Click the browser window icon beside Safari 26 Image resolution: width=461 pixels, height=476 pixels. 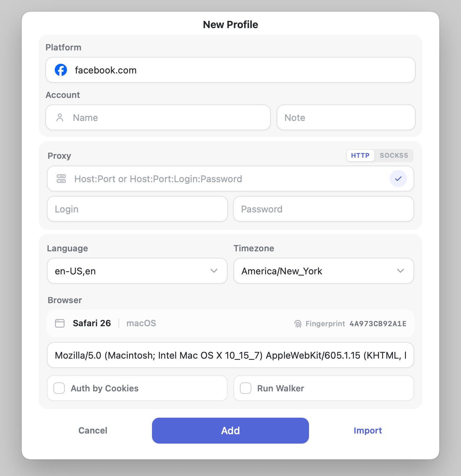point(60,323)
